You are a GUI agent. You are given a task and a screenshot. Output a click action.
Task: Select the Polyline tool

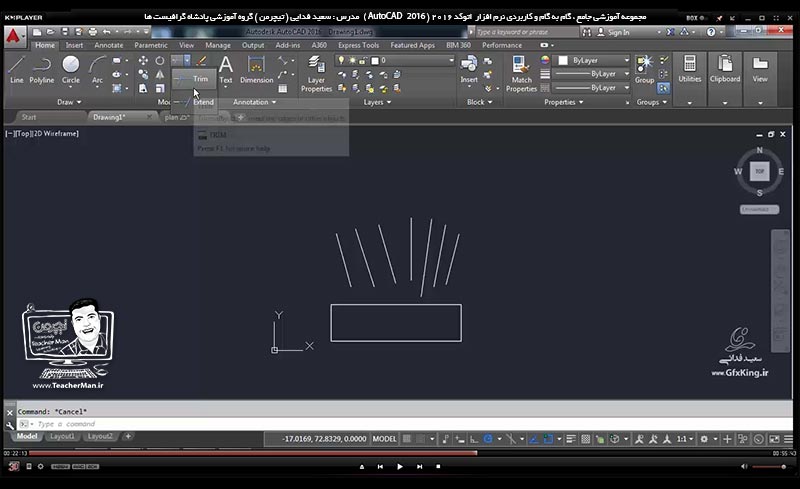(41, 69)
